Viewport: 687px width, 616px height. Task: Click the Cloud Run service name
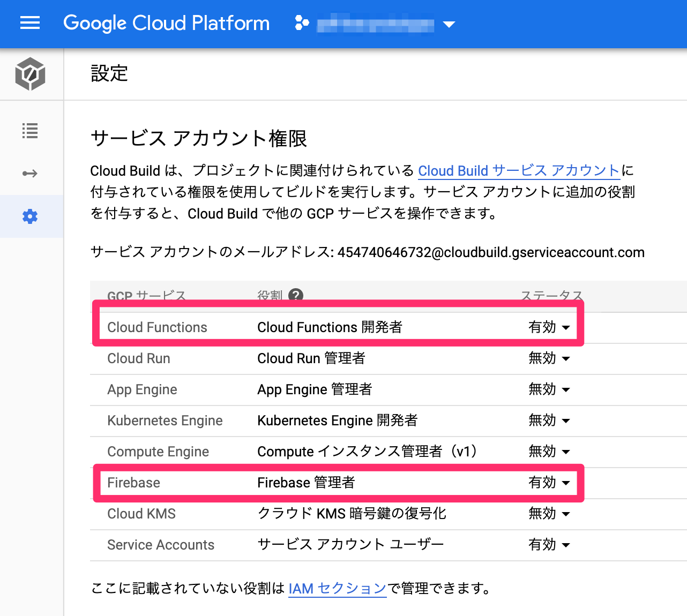point(139,358)
